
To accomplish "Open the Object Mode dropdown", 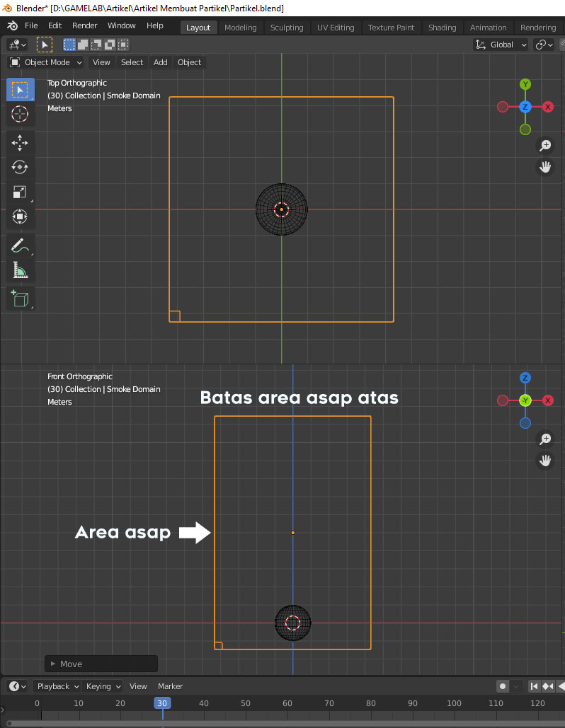I will [45, 62].
